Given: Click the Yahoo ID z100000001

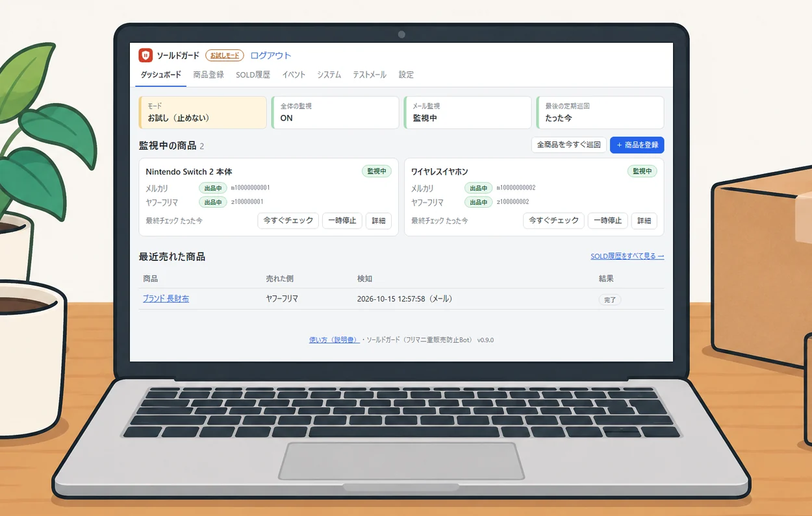Looking at the screenshot, I should coord(247,203).
